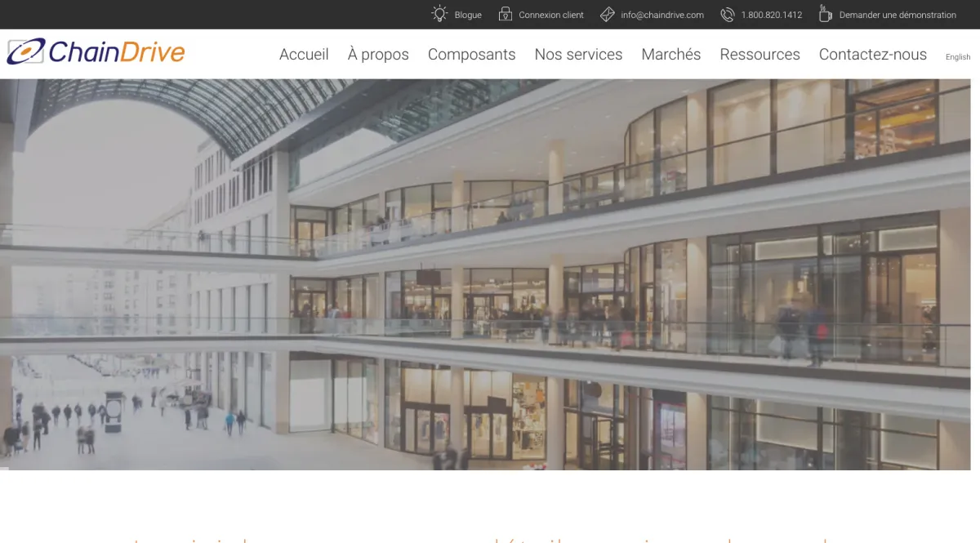Open the Ressources menu

coord(759,54)
